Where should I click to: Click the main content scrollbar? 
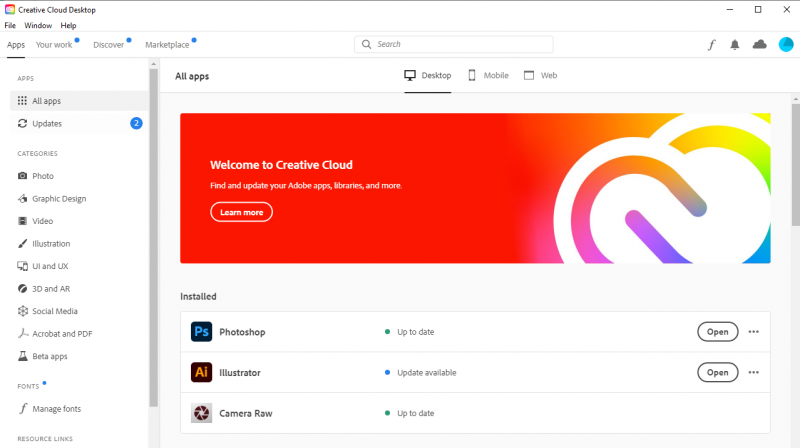click(796, 164)
